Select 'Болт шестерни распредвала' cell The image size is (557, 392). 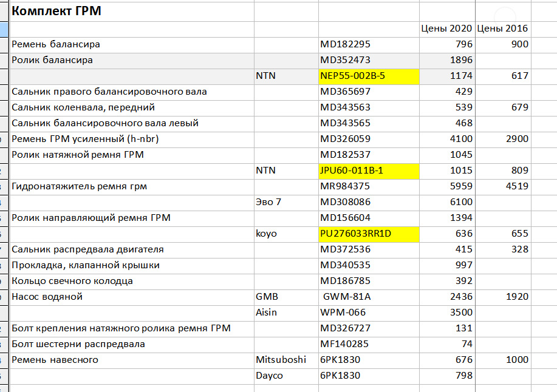click(132, 345)
